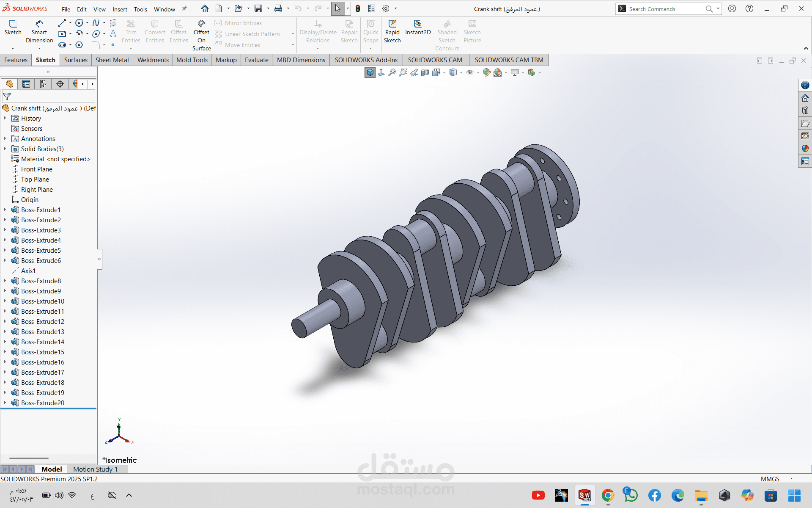Image resolution: width=812 pixels, height=508 pixels.
Task: Expand the History folder
Action: pos(5,119)
